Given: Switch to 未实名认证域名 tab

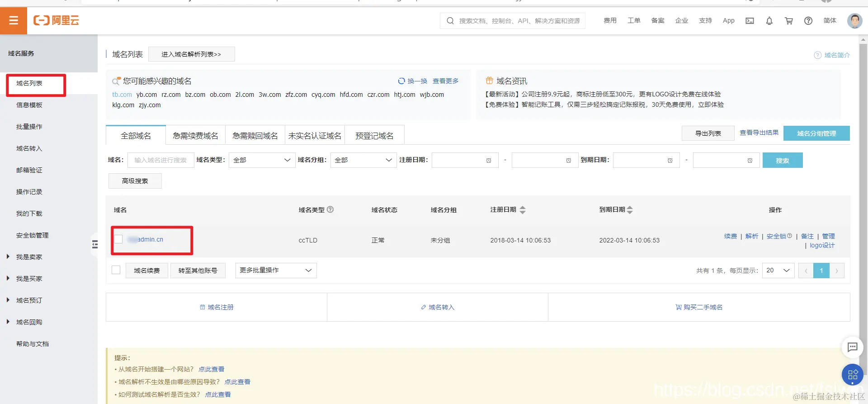Looking at the screenshot, I should [x=315, y=136].
